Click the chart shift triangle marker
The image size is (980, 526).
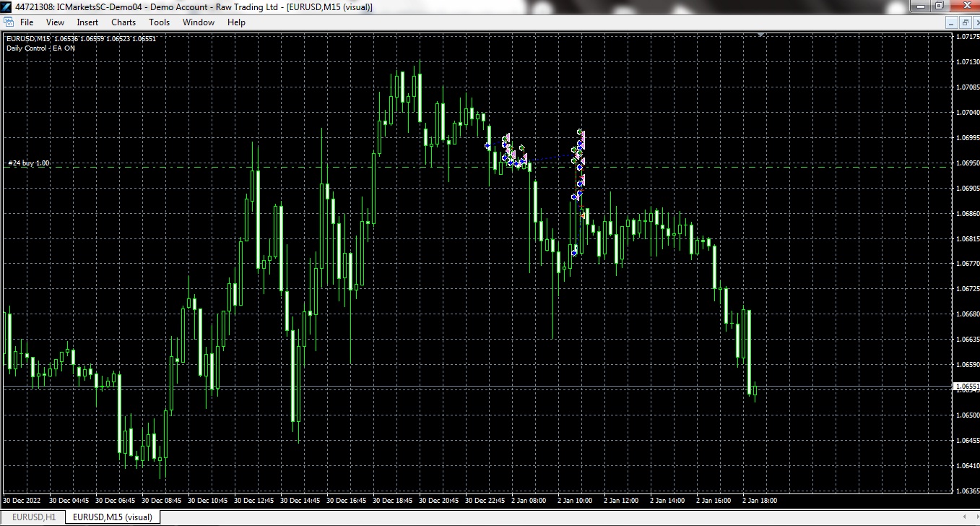coord(760,34)
